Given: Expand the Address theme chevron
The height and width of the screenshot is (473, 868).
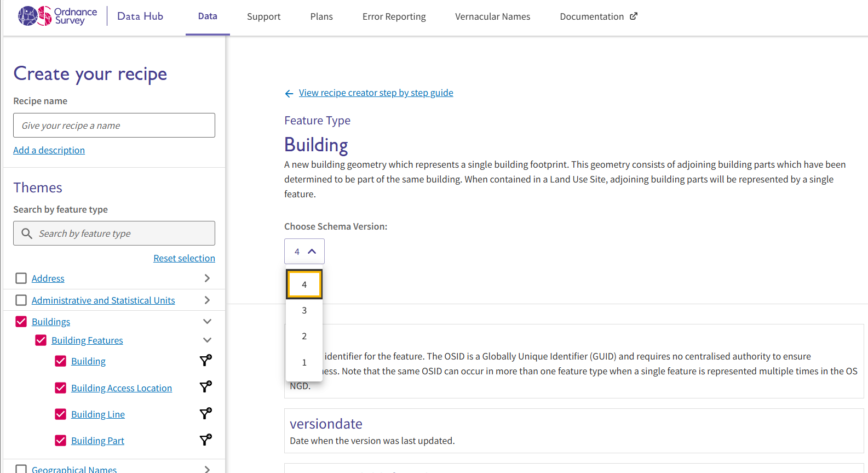Looking at the screenshot, I should coord(207,278).
